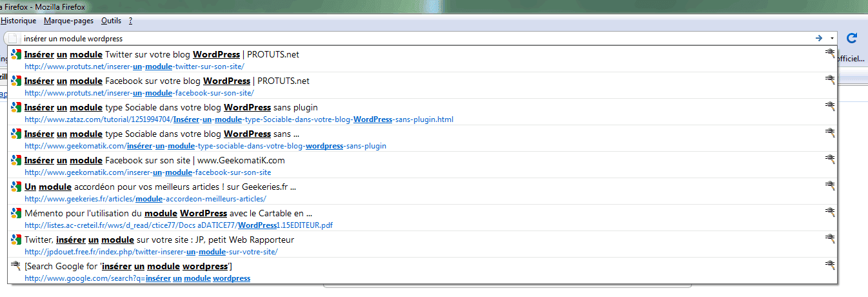Screen dimensions: 868x297
Task: Click the search tag icon at the right of the Mémento row
Action: [830, 212]
